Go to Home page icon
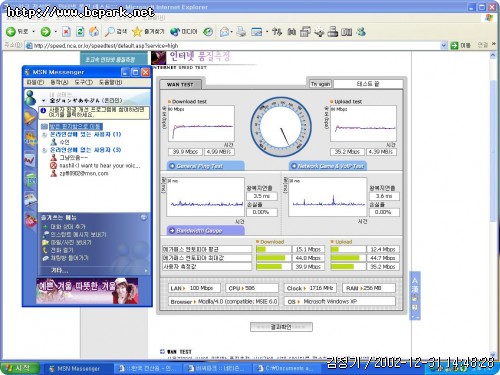This screenshot has height=375, width=500. click(x=94, y=32)
